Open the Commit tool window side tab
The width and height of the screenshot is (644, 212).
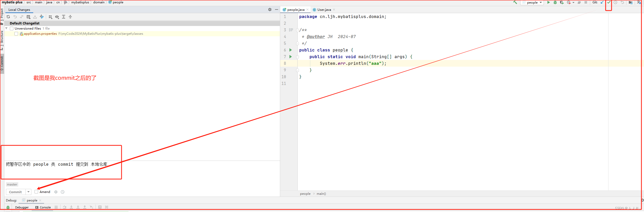(2, 63)
